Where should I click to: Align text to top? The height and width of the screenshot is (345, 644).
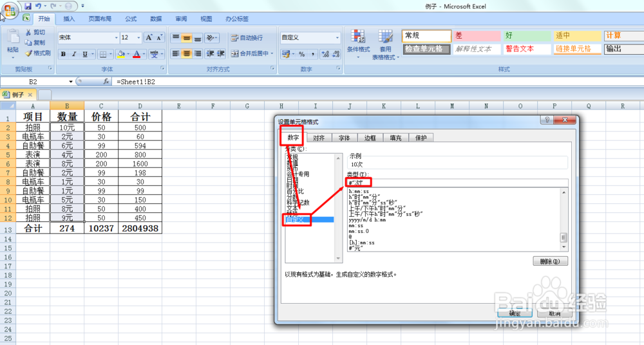(176, 38)
